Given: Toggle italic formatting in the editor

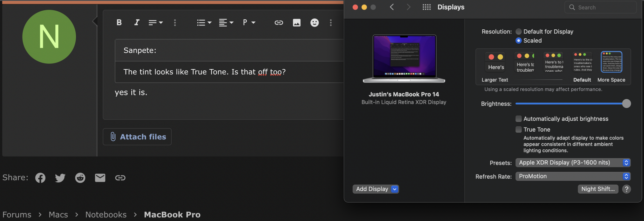Looking at the screenshot, I should point(137,23).
